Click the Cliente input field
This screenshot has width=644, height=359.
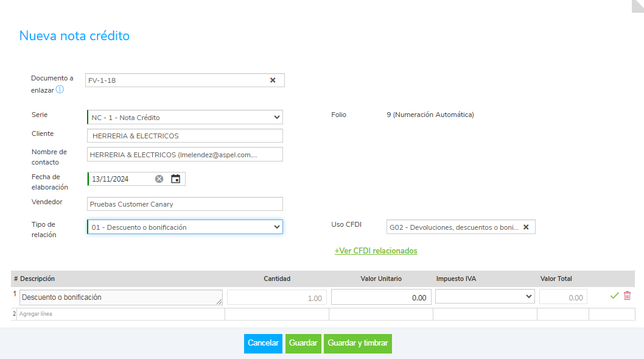[185, 136]
